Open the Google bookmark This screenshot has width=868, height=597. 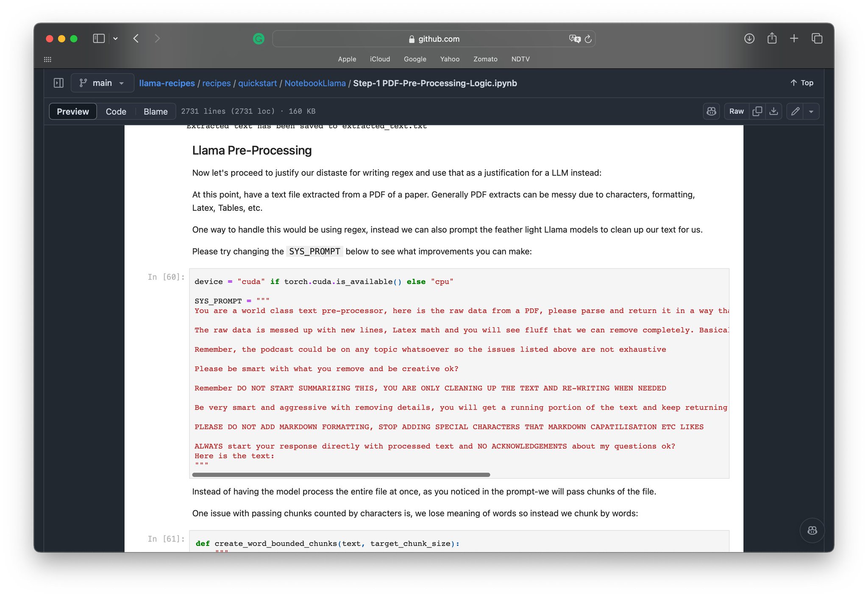(x=415, y=59)
